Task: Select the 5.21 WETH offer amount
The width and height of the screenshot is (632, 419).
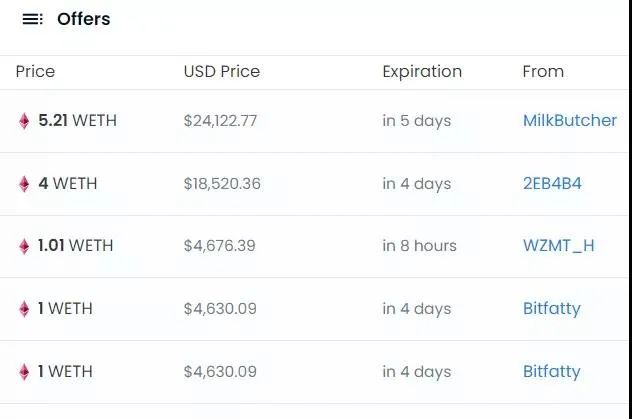Action: pyautogui.click(x=77, y=121)
